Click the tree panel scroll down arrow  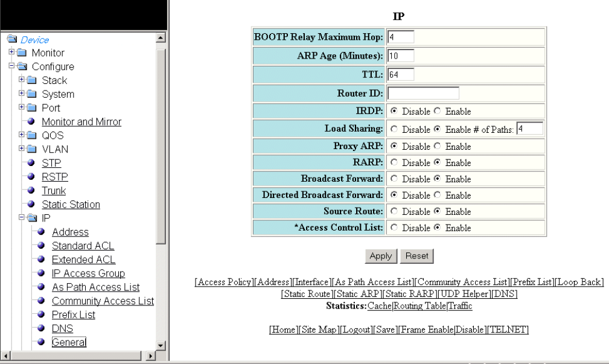tap(161, 345)
